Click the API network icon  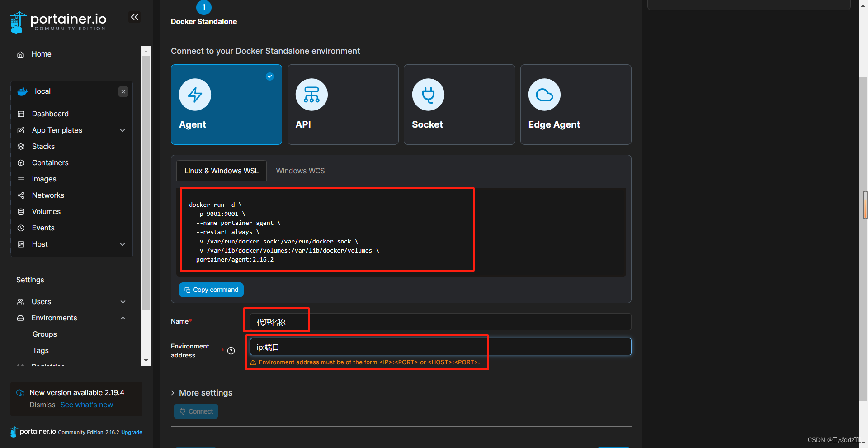click(x=311, y=95)
